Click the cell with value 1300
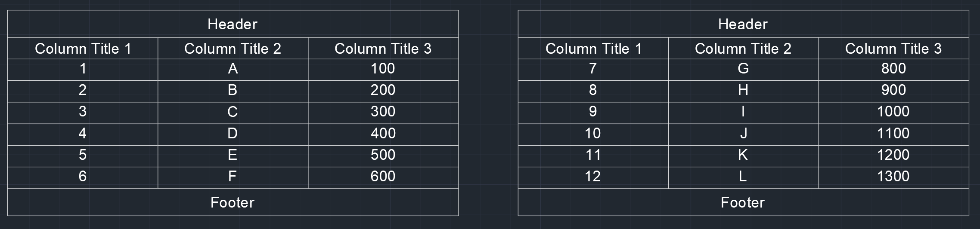The image size is (980, 229). [x=893, y=177]
